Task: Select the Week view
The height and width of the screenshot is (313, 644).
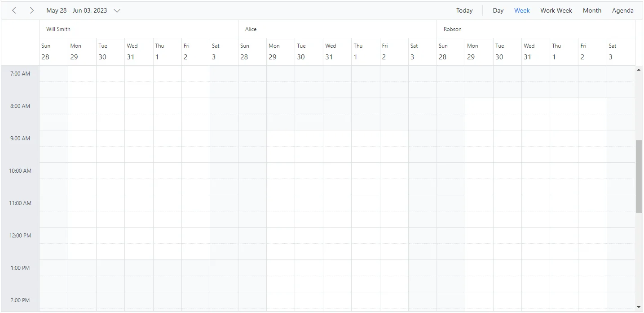Action: point(522,10)
